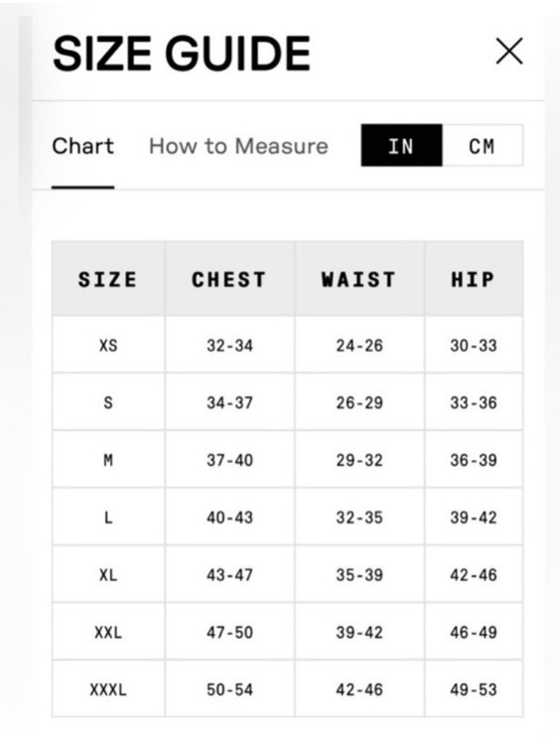Select the XXXL size row label
The height and width of the screenshot is (746, 560).
coord(108,689)
